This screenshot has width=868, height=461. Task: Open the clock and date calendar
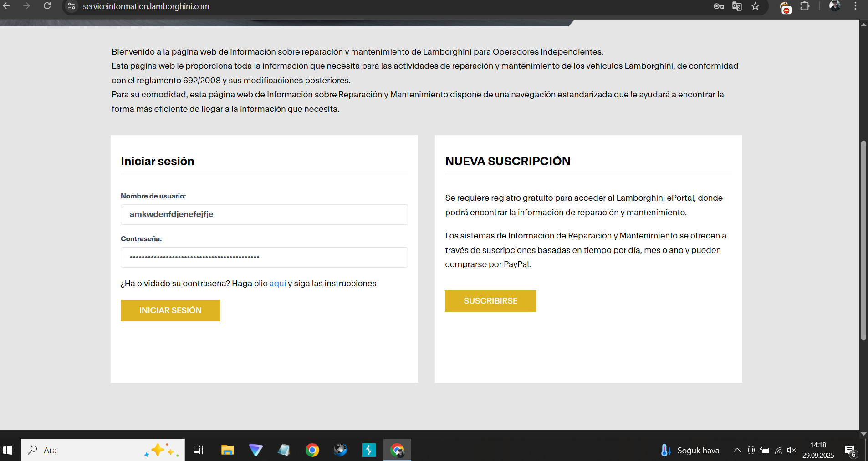click(x=818, y=450)
